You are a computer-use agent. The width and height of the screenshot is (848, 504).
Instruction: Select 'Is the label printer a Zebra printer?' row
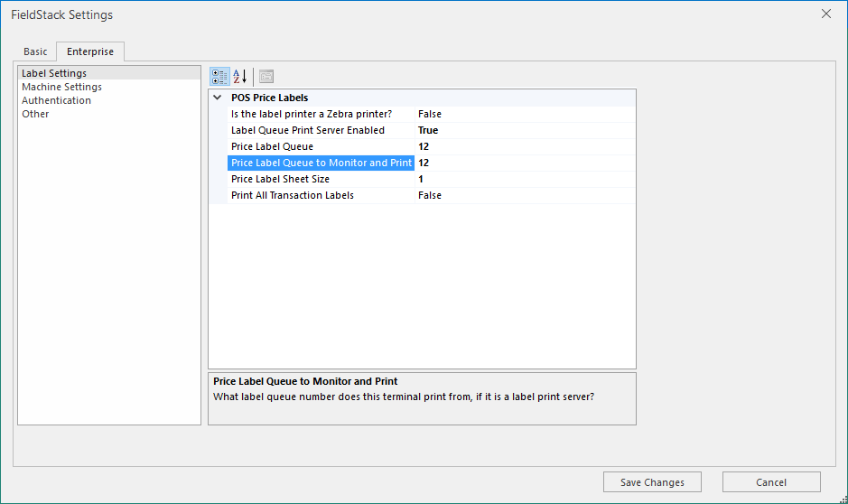321,114
